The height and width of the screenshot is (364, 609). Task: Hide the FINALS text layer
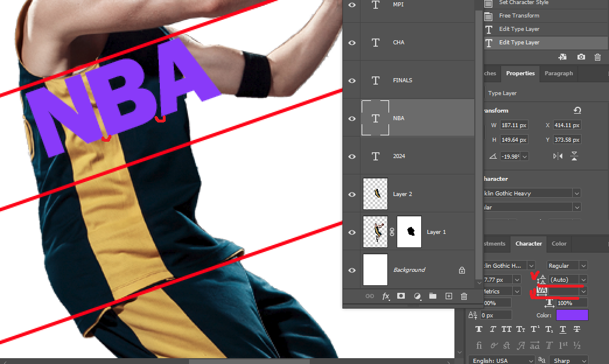click(352, 81)
